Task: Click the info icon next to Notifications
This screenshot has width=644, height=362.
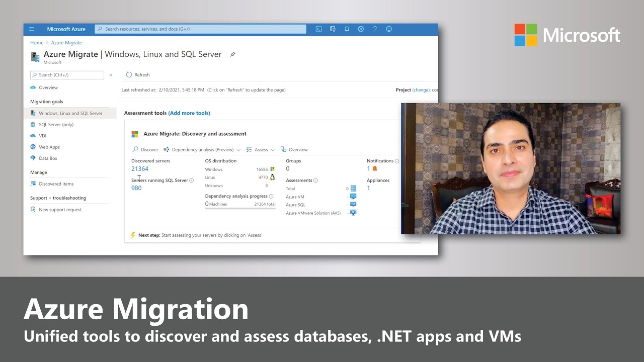Action: 397,161
